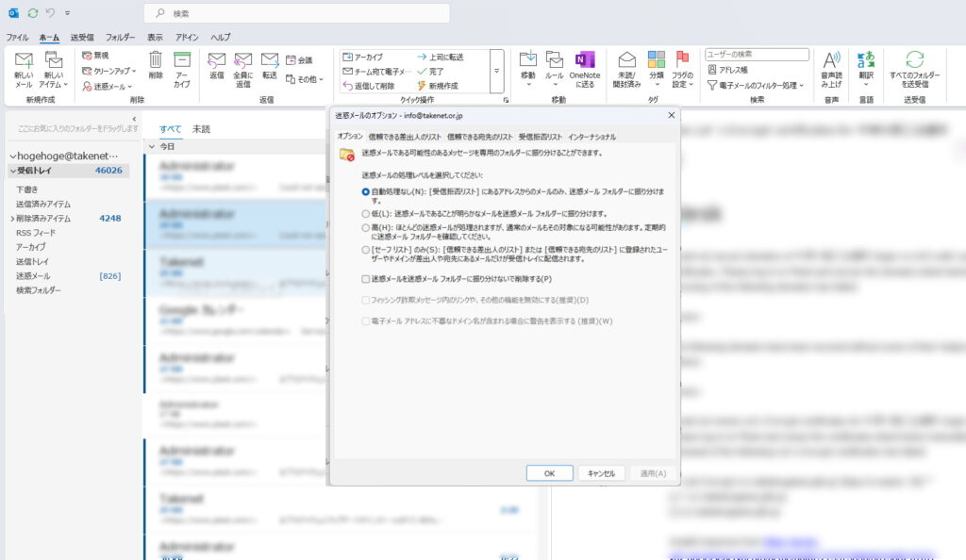Screen dimensions: 966x560
Task: Select the 低(L) junk protection radio option
Action: pos(366,214)
